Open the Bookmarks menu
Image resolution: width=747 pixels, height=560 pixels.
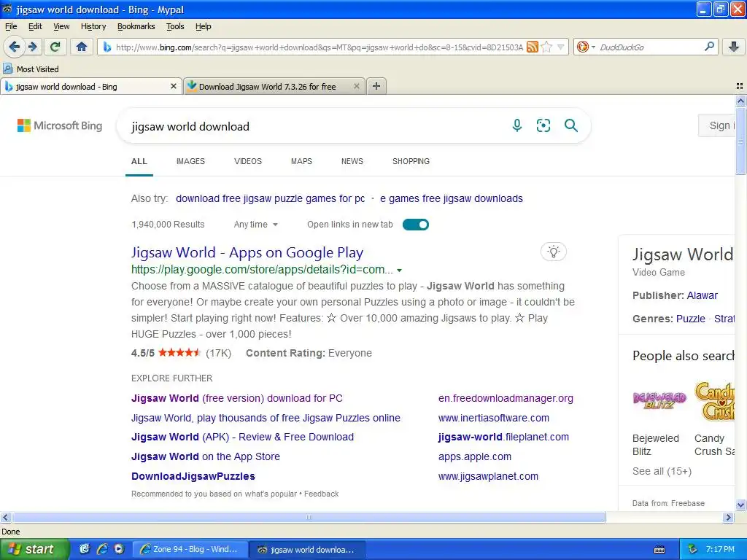136,26
